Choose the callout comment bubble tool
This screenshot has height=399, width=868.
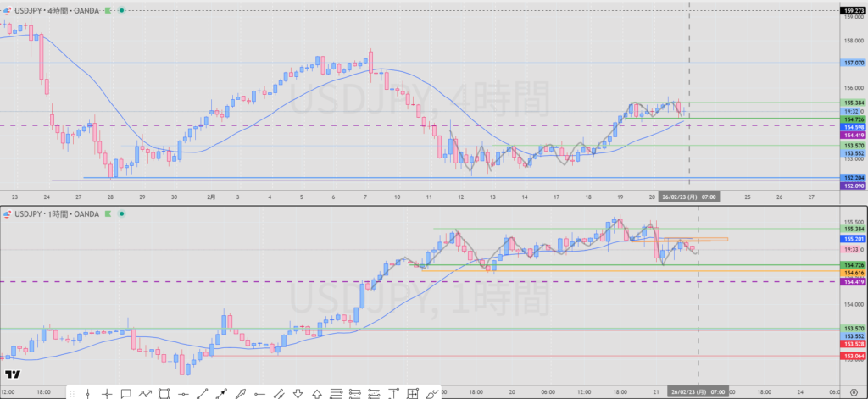click(125, 393)
